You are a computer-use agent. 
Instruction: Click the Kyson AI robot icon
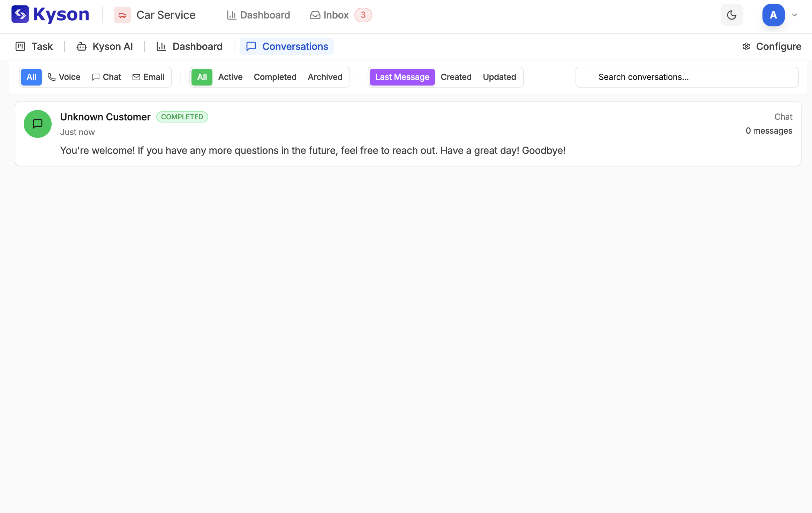(81, 46)
